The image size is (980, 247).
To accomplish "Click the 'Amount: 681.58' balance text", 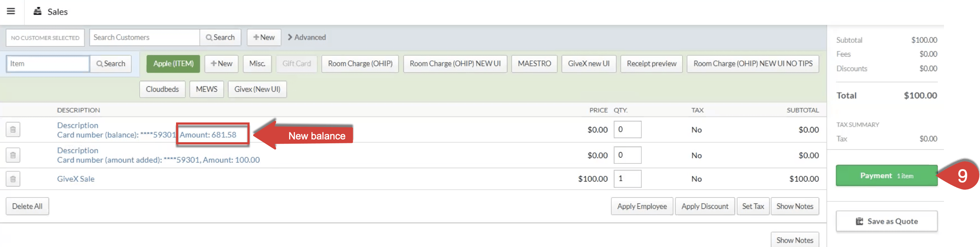I will [x=208, y=135].
